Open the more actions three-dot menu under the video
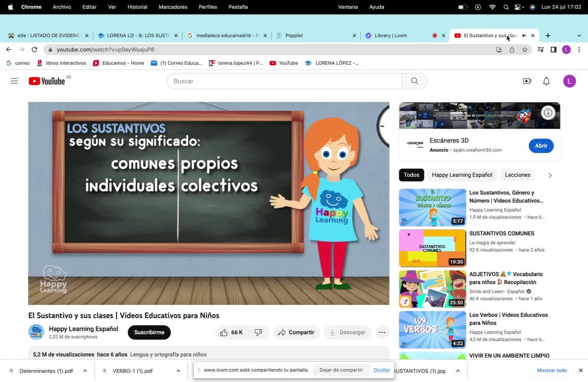Image resolution: width=588 pixels, height=382 pixels. (382, 332)
